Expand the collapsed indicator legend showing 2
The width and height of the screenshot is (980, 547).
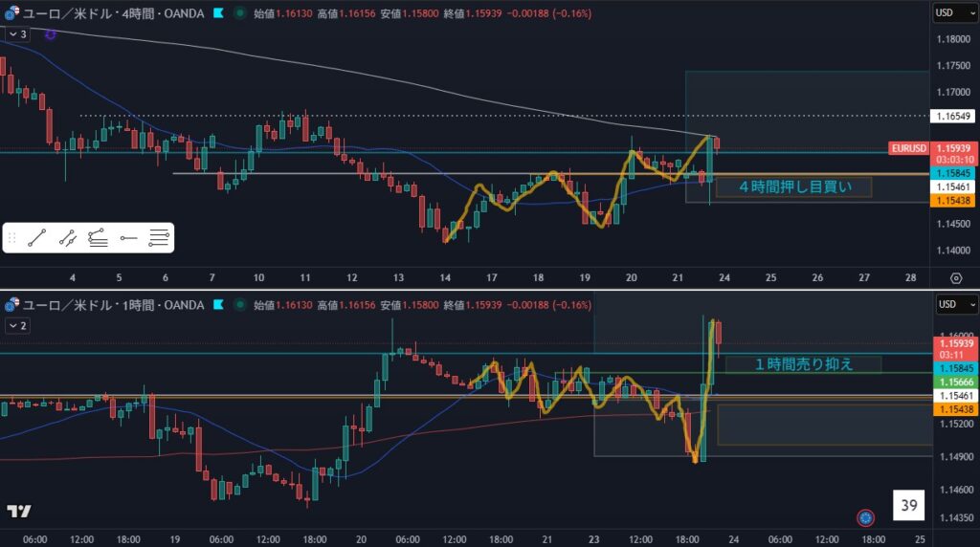coord(18,325)
